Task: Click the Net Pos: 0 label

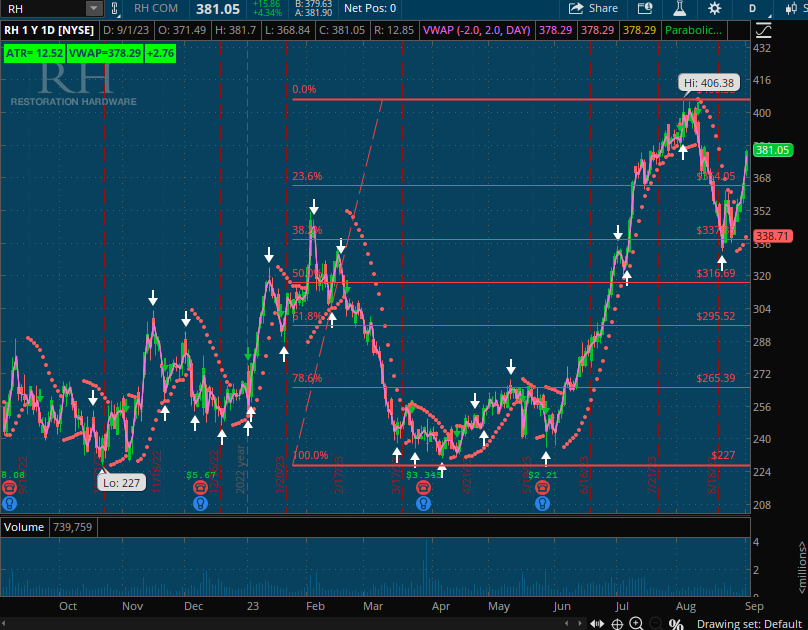Action: click(370, 8)
